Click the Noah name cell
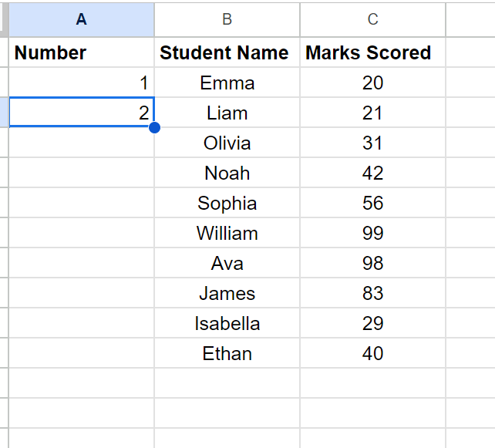 [x=227, y=173]
